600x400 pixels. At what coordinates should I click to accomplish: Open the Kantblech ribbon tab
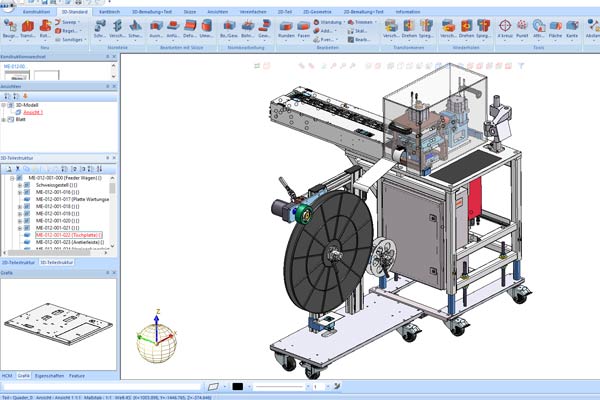pos(109,12)
